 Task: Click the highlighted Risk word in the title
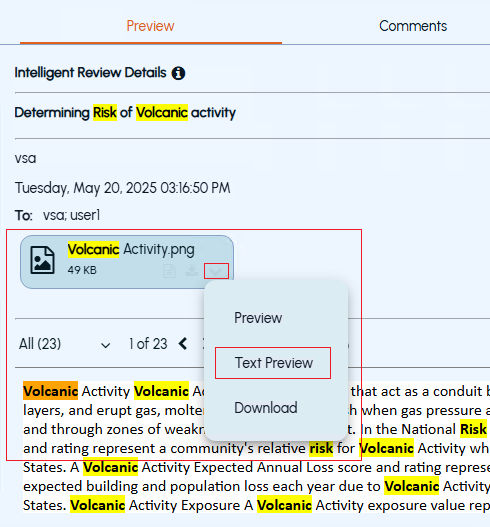tap(105, 113)
